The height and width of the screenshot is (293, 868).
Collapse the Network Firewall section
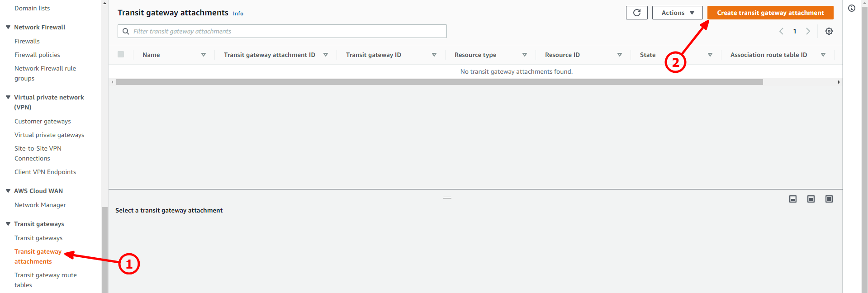click(x=8, y=27)
